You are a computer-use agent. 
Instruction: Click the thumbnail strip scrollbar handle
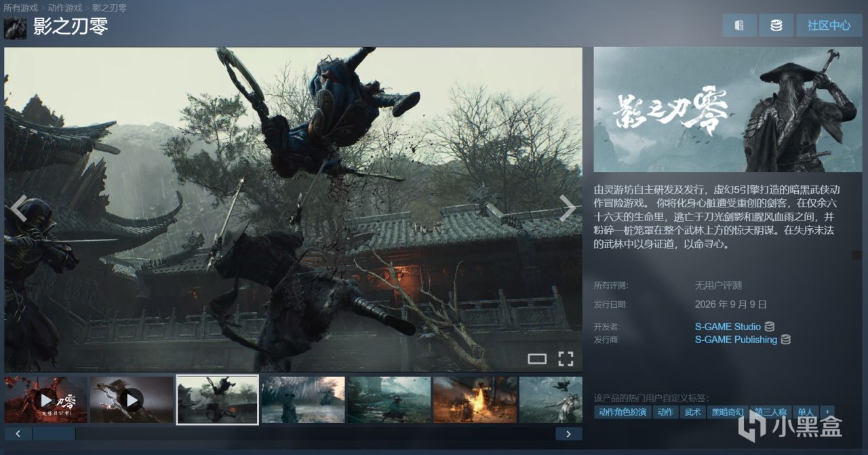click(x=54, y=433)
